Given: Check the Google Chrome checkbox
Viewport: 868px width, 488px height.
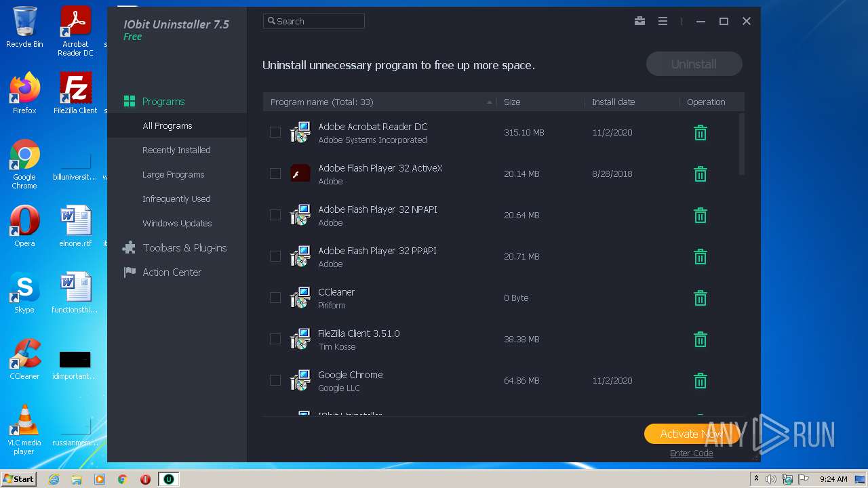Looking at the screenshot, I should [x=275, y=380].
